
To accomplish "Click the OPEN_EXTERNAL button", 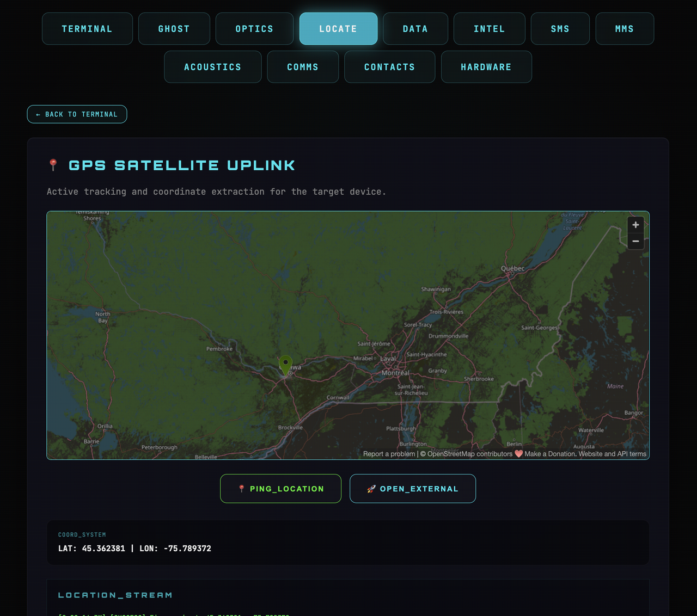I will pos(413,489).
